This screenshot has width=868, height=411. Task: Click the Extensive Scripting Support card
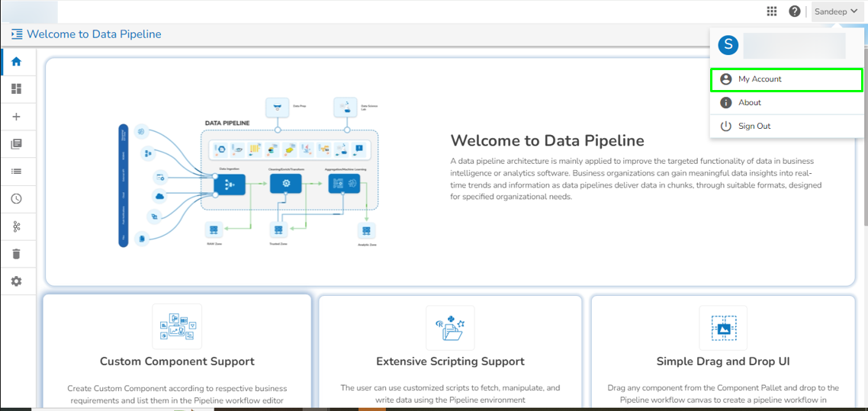[x=450, y=353]
